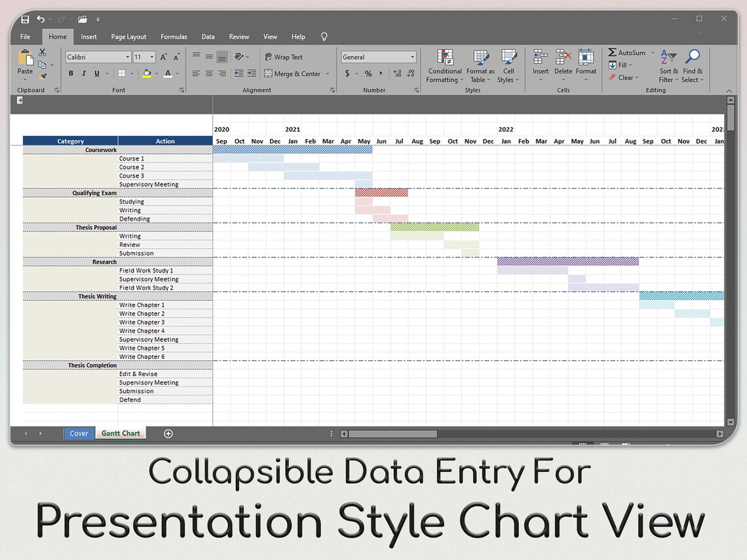Pick the fill color bucket
Viewport: 747px width, 560px height.
tap(147, 73)
